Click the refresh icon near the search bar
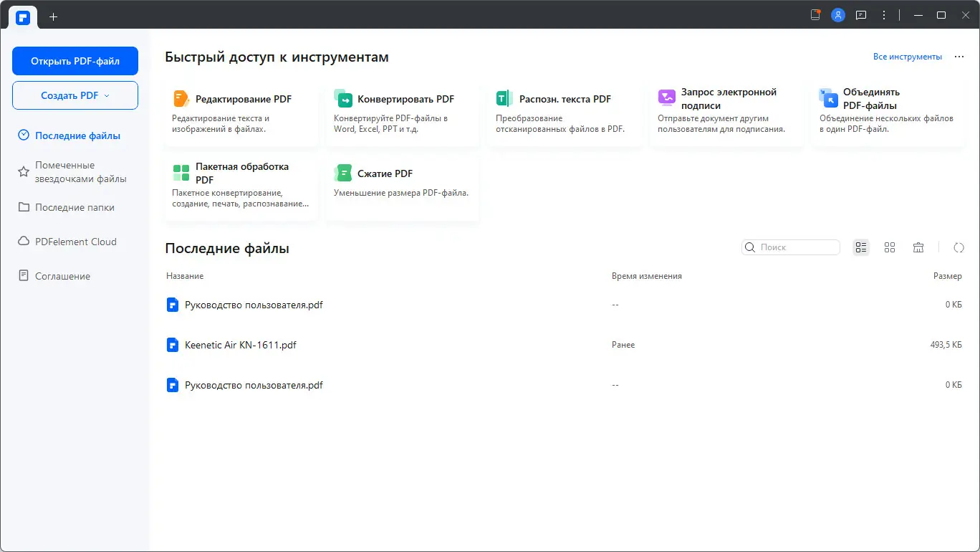This screenshot has width=980, height=552. pyautogui.click(x=959, y=247)
